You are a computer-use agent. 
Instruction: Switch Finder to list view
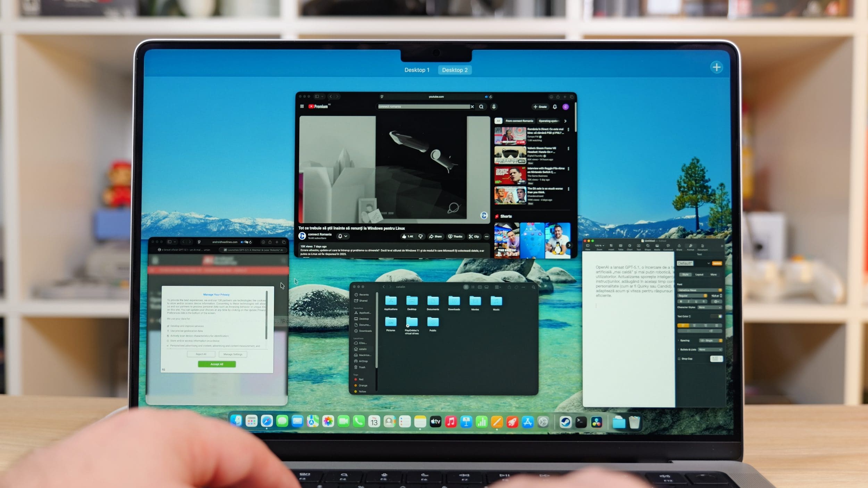(x=473, y=287)
